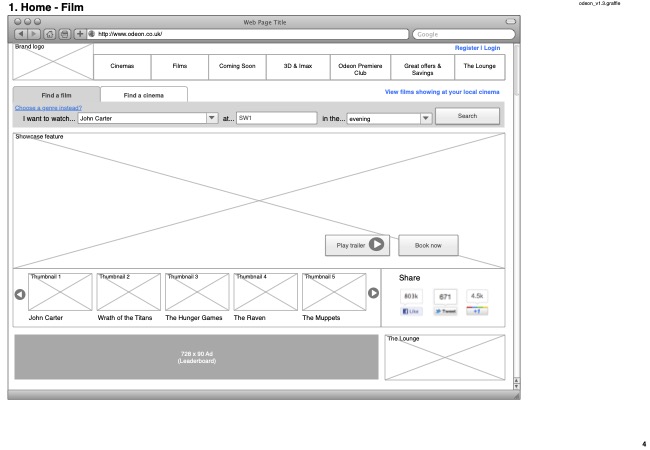
Task: Click the SW1 location input field
Action: (274, 118)
